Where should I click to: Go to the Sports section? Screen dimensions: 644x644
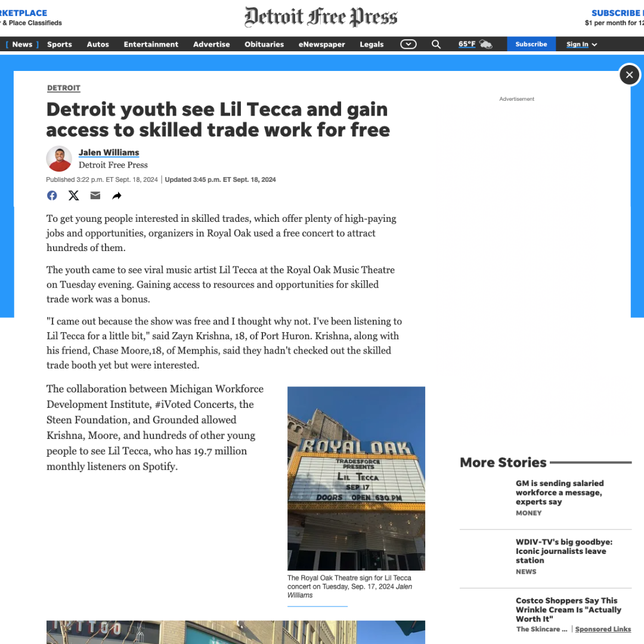pyautogui.click(x=60, y=44)
